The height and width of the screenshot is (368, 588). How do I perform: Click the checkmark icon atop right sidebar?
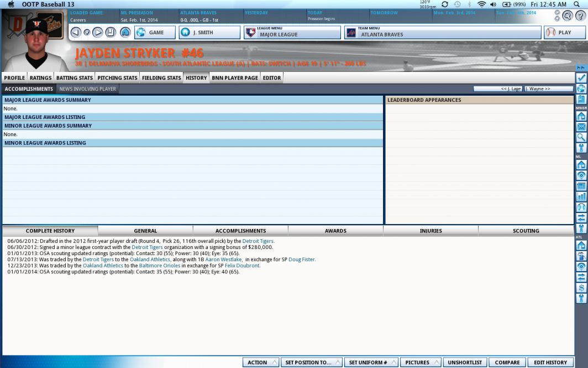[581, 78]
